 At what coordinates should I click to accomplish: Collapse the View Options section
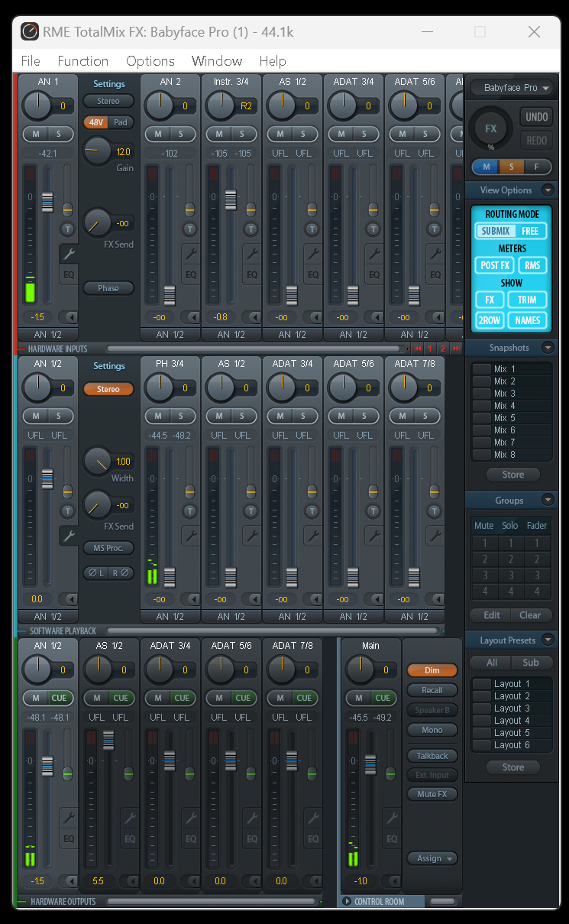pos(548,190)
